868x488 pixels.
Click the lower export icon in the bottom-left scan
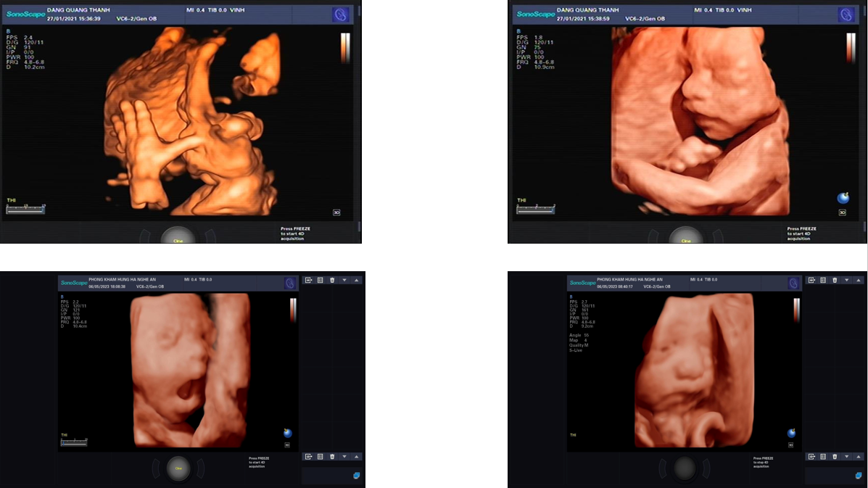pyautogui.click(x=308, y=456)
